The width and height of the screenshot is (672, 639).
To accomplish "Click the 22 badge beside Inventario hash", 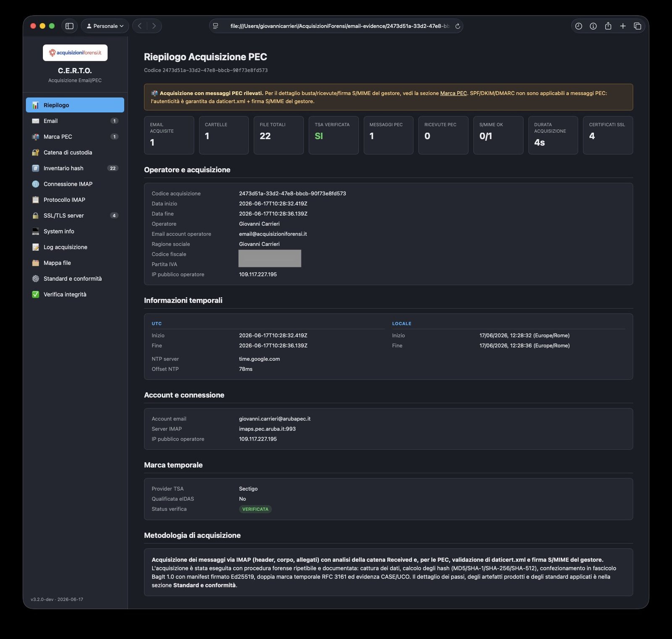I will tap(113, 168).
